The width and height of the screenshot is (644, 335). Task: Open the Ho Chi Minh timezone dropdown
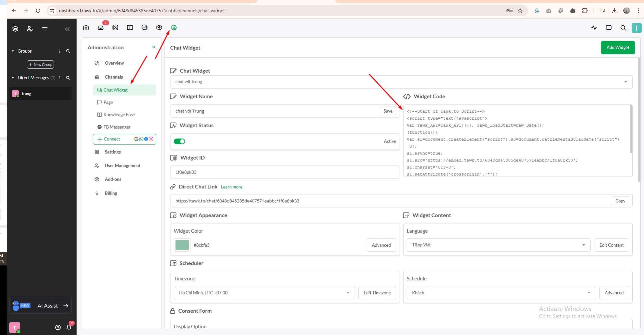(264, 293)
